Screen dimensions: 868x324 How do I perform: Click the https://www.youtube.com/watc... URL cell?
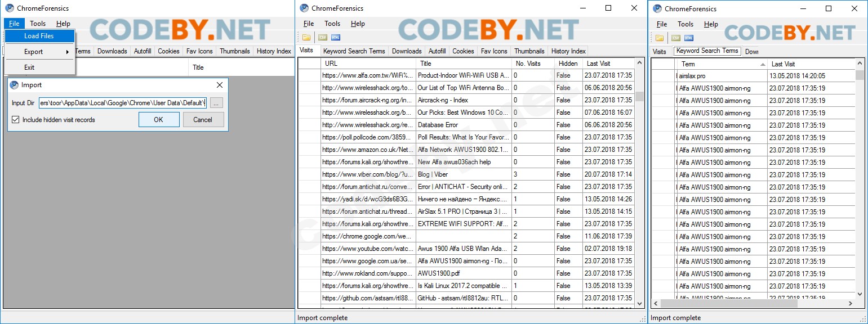368,249
